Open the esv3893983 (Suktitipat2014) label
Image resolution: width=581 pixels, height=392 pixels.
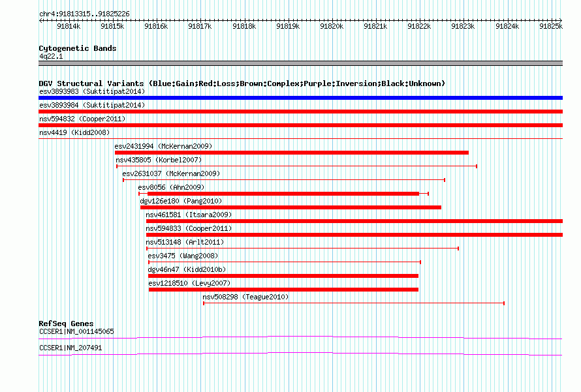[x=92, y=91]
